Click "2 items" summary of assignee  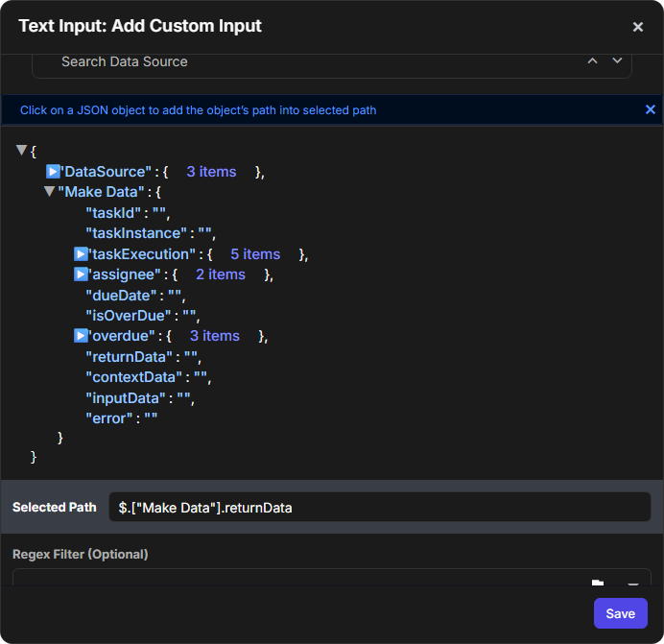tap(221, 274)
